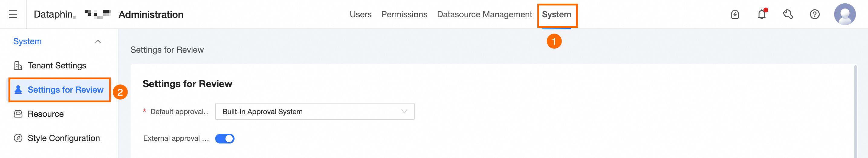Screen dimensions: 868x158
Task: Click the Dataphin logo link
Action: pos(54,15)
